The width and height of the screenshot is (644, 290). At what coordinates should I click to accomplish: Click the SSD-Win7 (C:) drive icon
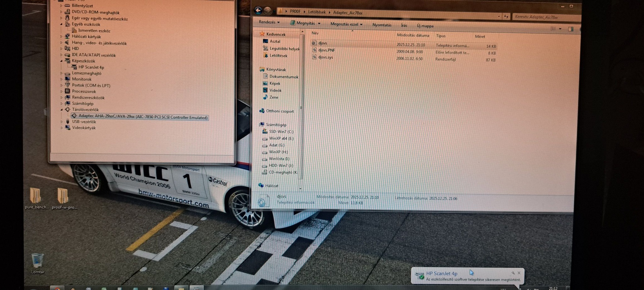tap(265, 131)
